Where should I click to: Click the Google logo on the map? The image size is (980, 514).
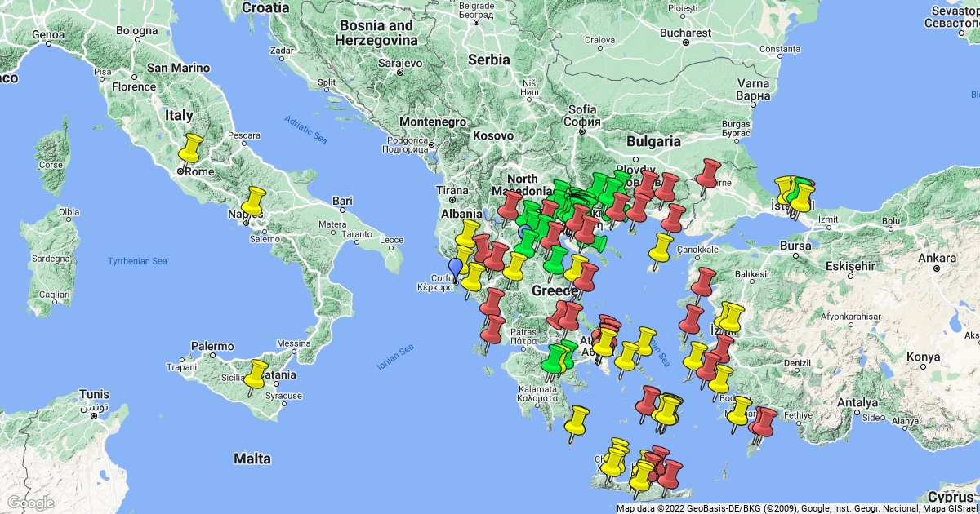[x=31, y=503]
